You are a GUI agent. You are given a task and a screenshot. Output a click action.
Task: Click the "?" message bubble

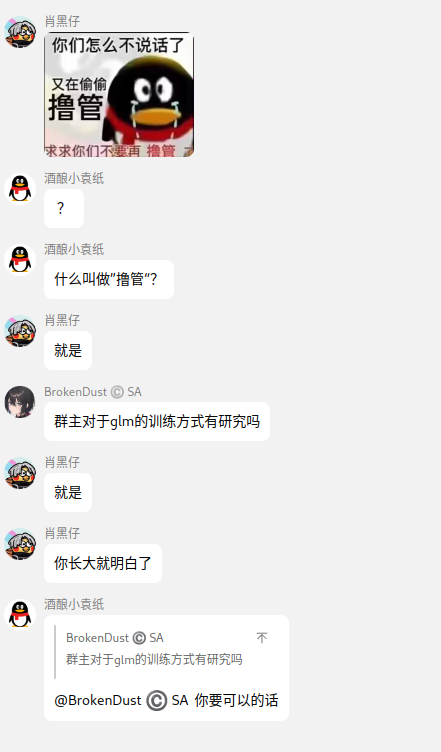[64, 208]
